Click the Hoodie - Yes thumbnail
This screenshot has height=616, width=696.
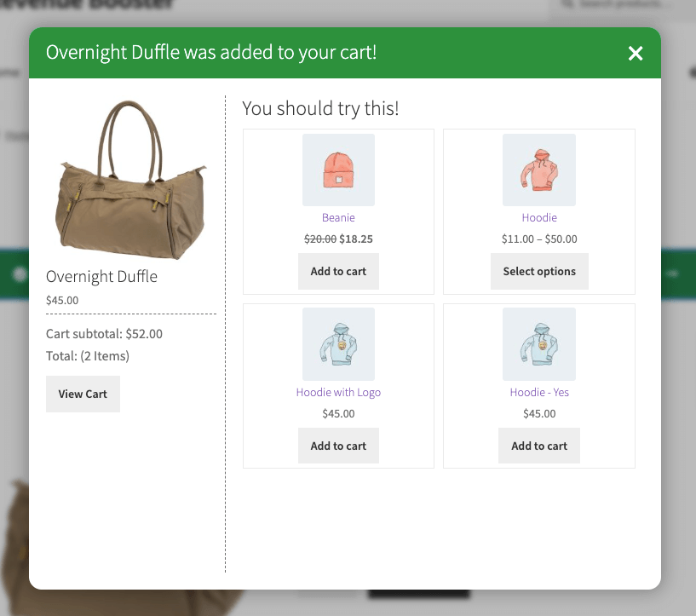(x=539, y=344)
